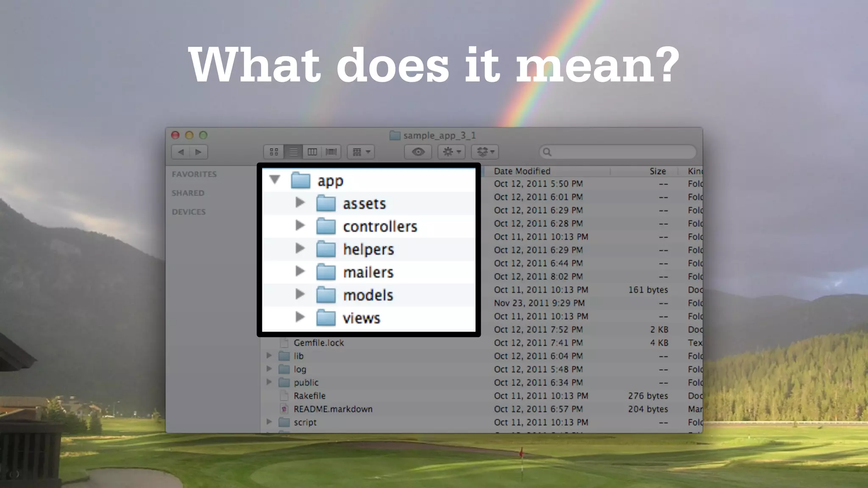The image size is (868, 488).
Task: Click the Finder search field
Action: point(618,152)
